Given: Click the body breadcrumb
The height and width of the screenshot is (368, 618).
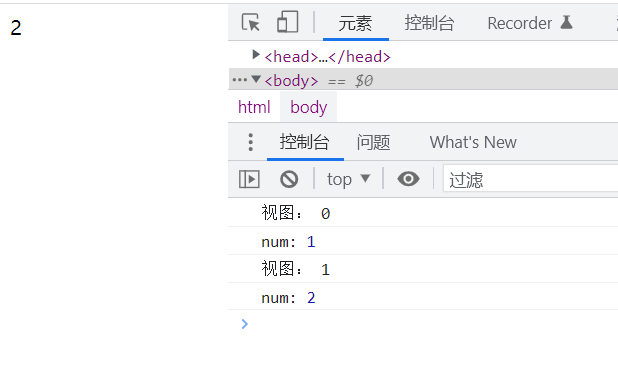Looking at the screenshot, I should pyautogui.click(x=309, y=107).
